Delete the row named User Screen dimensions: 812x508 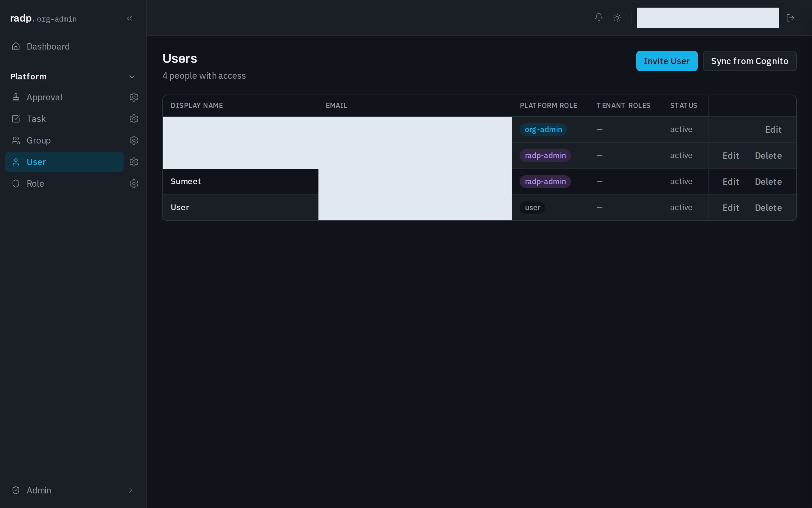click(768, 208)
